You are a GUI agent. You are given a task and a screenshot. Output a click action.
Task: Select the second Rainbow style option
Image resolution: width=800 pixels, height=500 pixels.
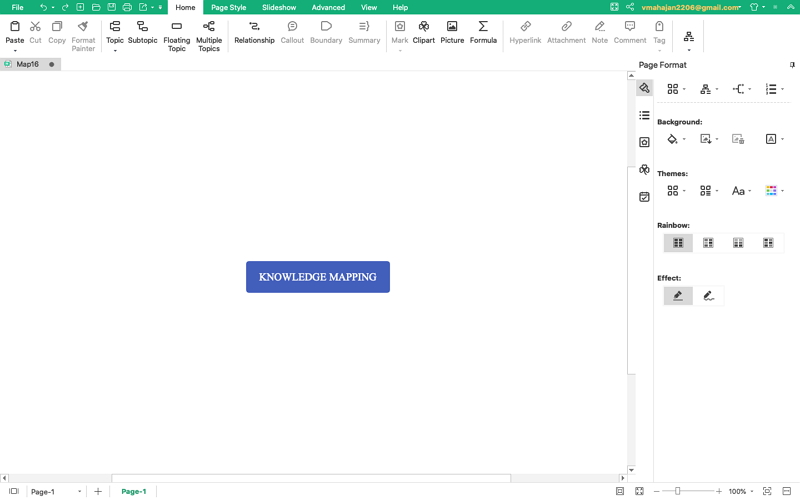[708, 243]
